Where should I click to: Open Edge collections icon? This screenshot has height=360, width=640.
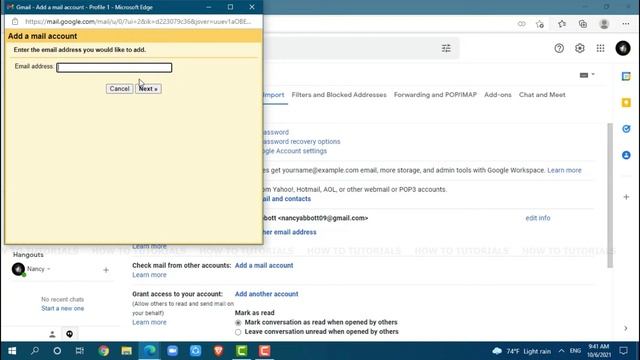(583, 24)
